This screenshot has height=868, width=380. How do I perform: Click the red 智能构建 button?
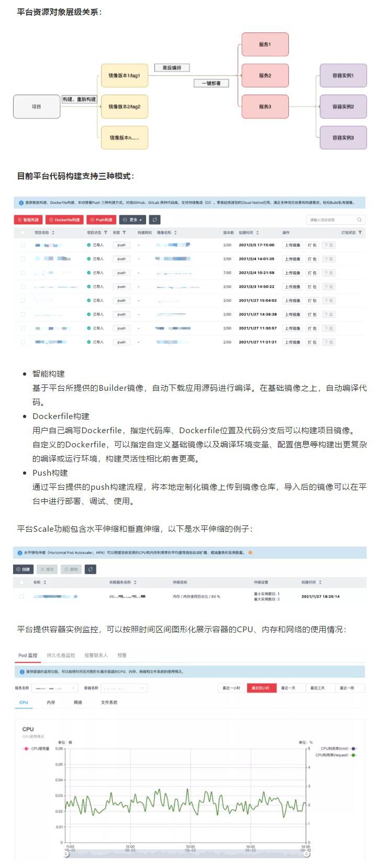[28, 219]
